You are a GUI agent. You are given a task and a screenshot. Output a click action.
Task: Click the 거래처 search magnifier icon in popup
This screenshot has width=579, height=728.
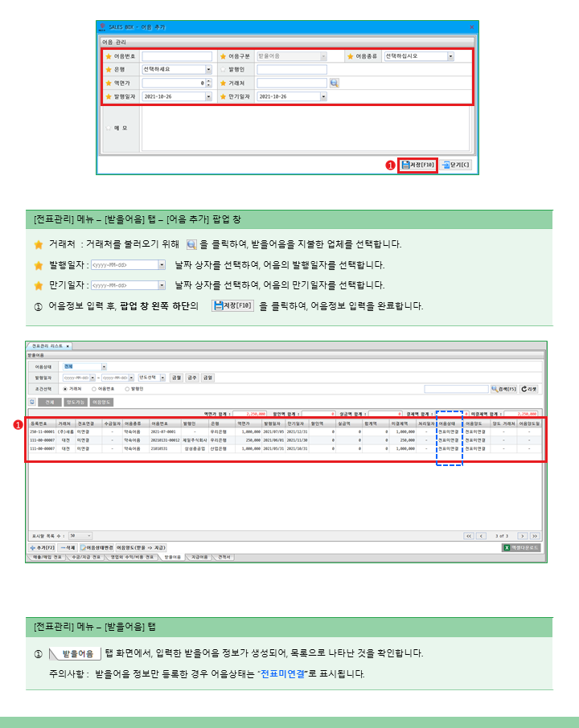pyautogui.click(x=334, y=83)
